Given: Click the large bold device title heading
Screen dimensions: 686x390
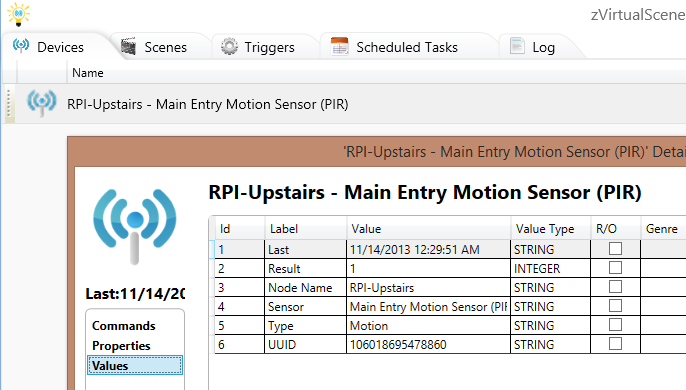Looking at the screenshot, I should click(425, 192).
